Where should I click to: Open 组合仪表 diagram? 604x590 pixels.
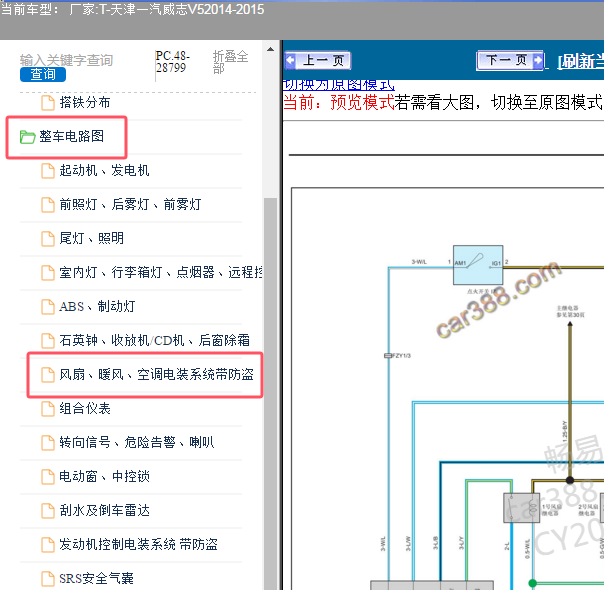click(x=85, y=408)
